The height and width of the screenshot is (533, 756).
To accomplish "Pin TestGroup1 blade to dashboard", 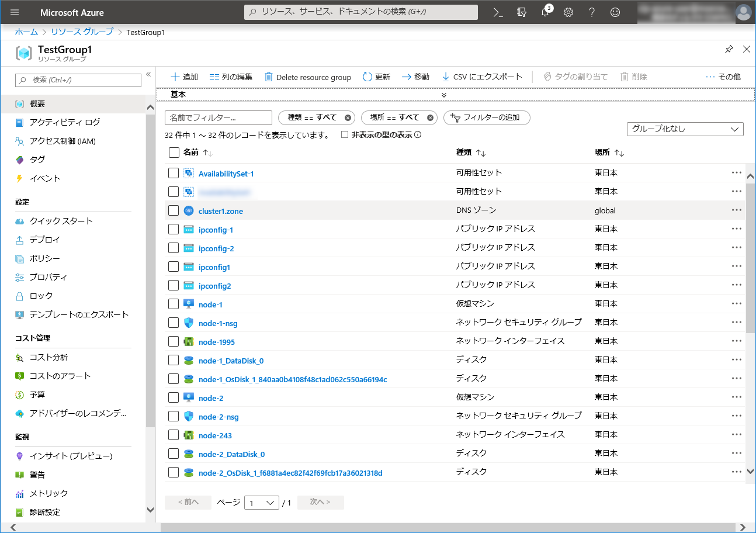I will coord(729,50).
